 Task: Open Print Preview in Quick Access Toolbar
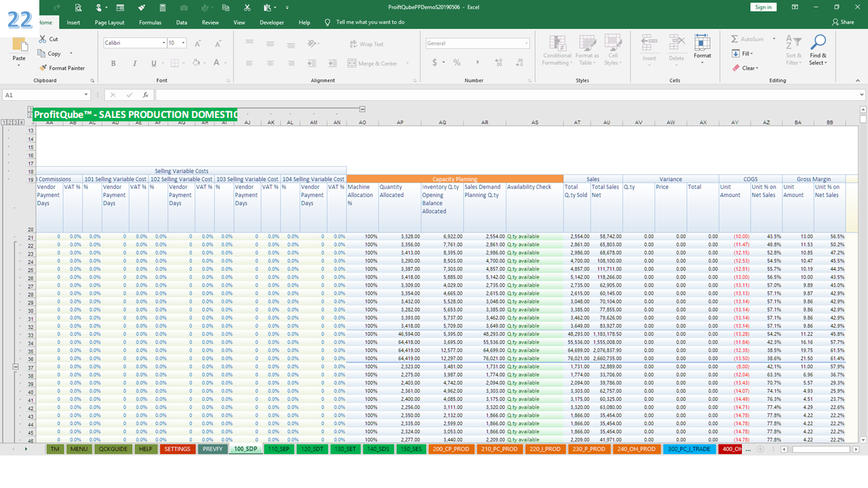point(78,7)
